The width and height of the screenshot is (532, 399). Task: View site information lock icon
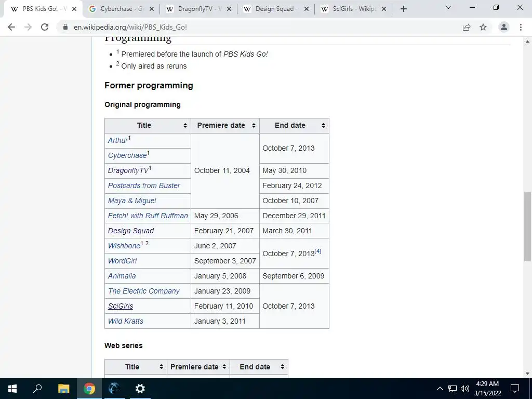click(x=65, y=27)
